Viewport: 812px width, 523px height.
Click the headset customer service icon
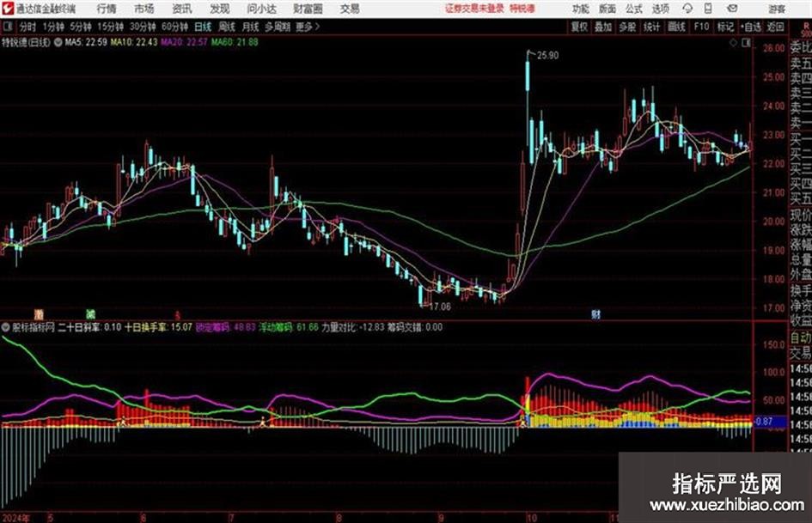point(687,9)
